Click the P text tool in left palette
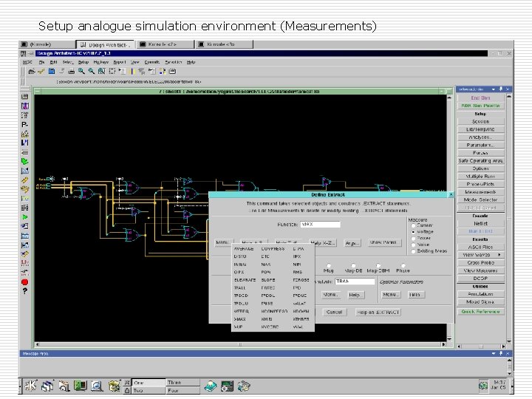The width and height of the screenshot is (532, 399). [x=25, y=124]
